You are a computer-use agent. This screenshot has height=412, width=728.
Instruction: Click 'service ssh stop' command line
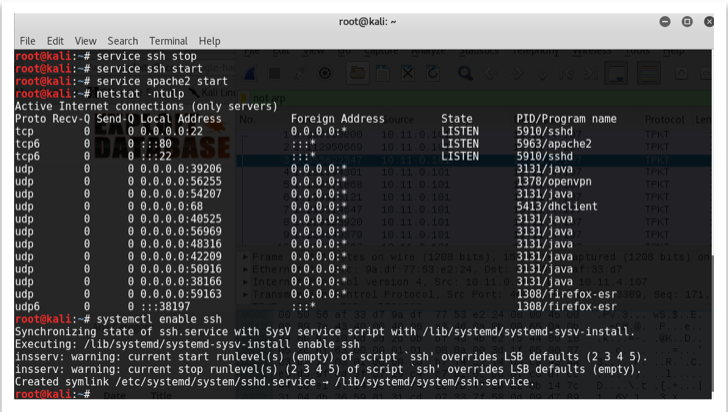[x=146, y=56]
